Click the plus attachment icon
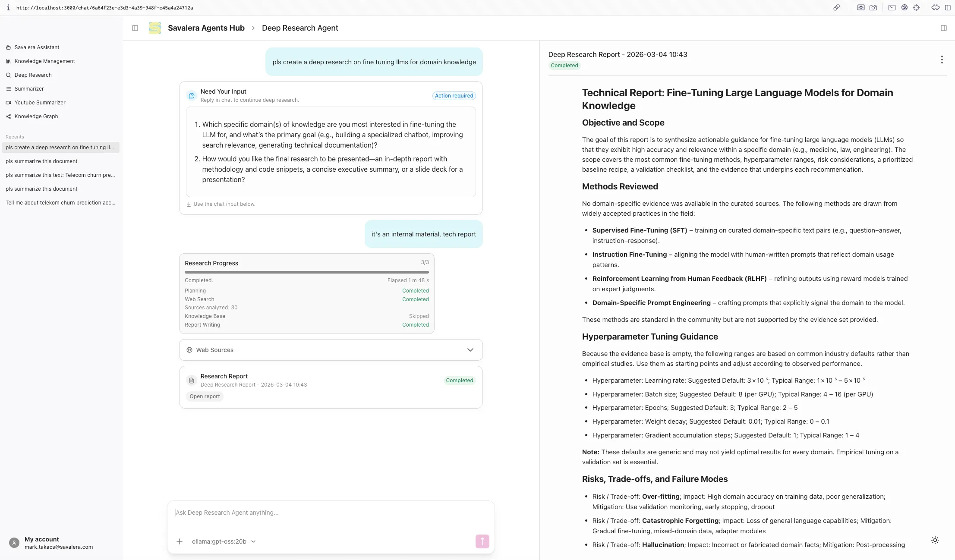This screenshot has width=955, height=560. pos(180,541)
